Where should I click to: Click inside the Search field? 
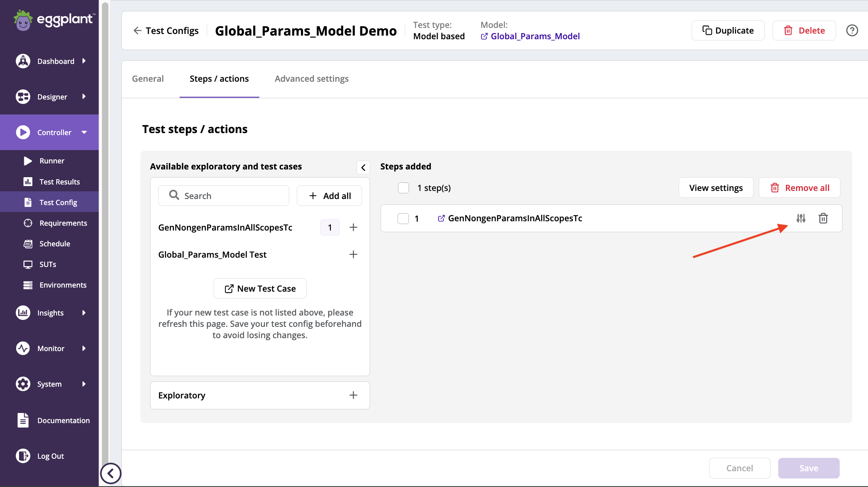pos(223,195)
